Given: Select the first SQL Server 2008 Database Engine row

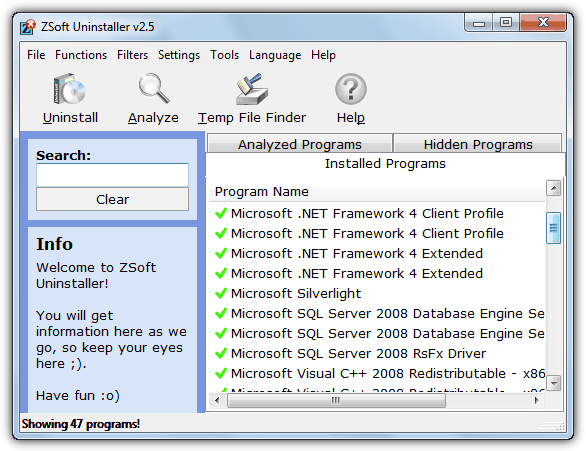Looking at the screenshot, I should coord(377,313).
